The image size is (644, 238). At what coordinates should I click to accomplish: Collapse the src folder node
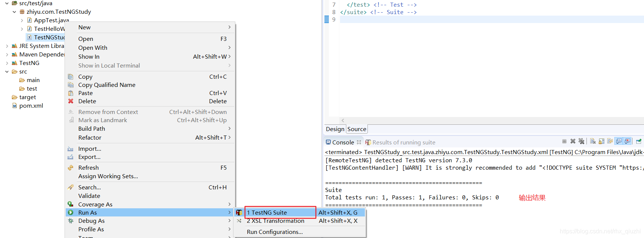(7, 72)
